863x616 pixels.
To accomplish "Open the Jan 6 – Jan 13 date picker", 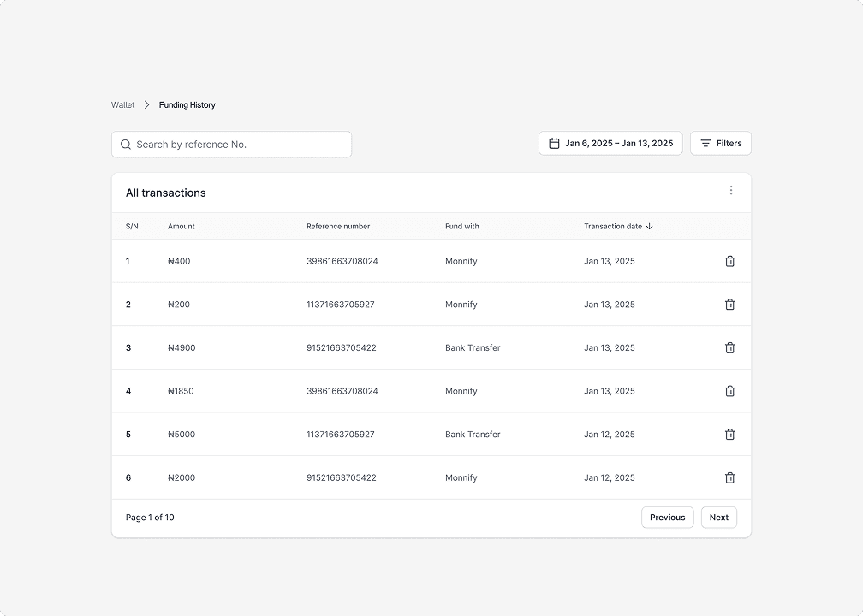I will coord(610,144).
